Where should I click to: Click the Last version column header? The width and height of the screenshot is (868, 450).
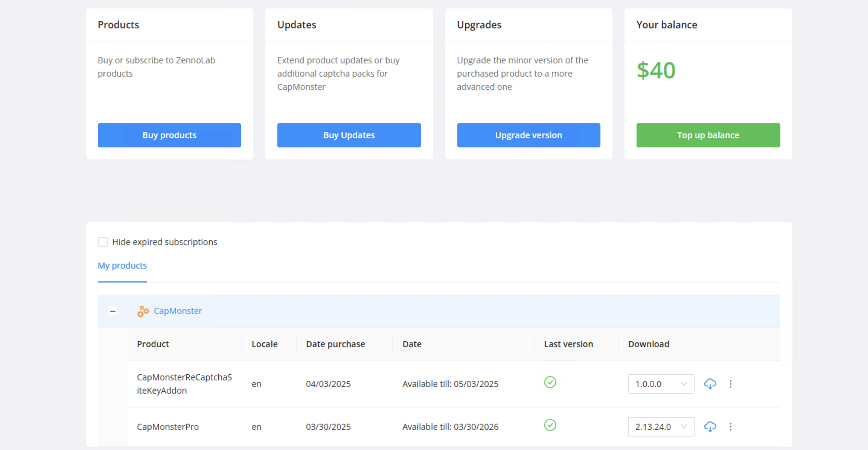coord(569,344)
